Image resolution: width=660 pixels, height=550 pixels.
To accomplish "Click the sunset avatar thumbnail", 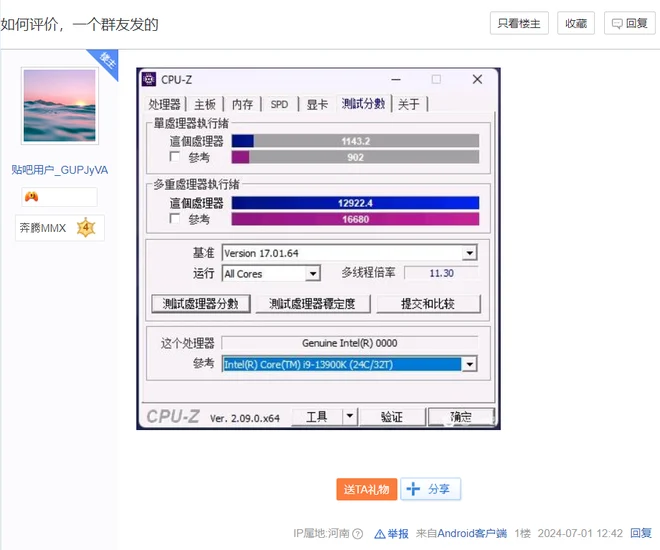I will [59, 105].
